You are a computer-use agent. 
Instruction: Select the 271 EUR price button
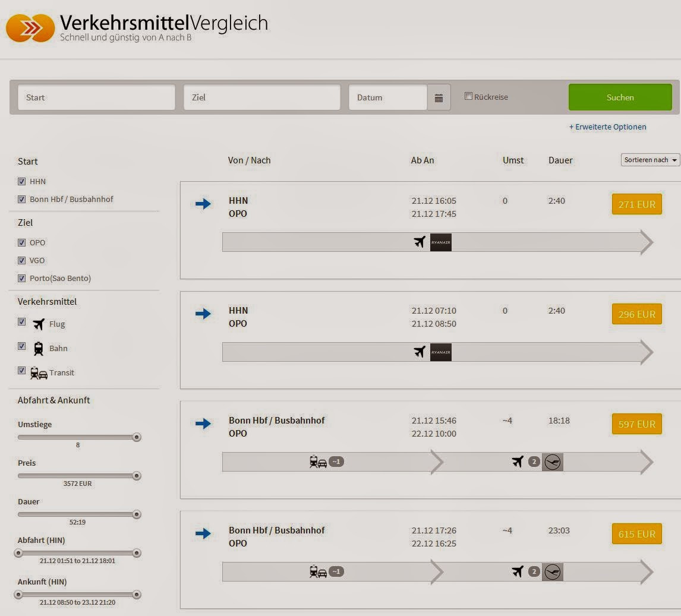[636, 204]
